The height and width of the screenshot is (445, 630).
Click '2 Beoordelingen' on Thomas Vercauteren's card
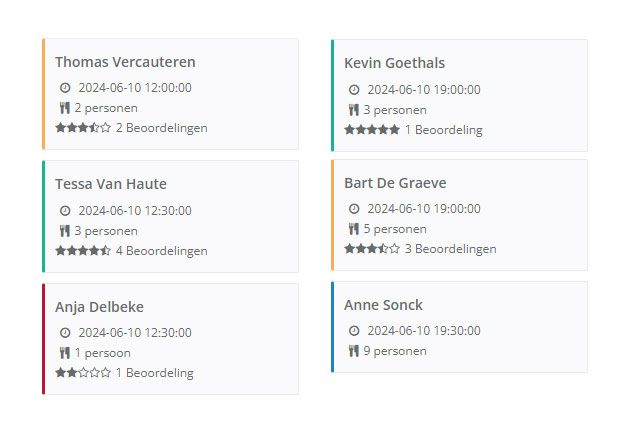[x=161, y=128]
